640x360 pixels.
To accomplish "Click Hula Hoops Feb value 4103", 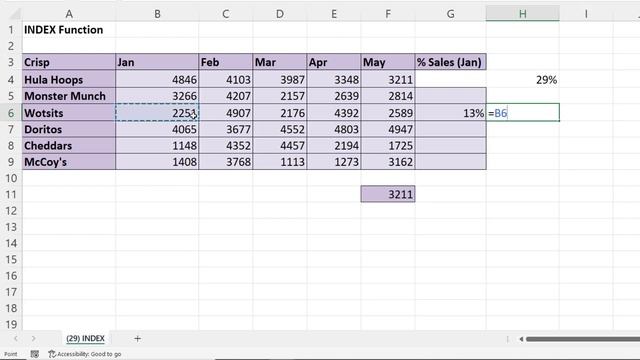I will 226,80.
